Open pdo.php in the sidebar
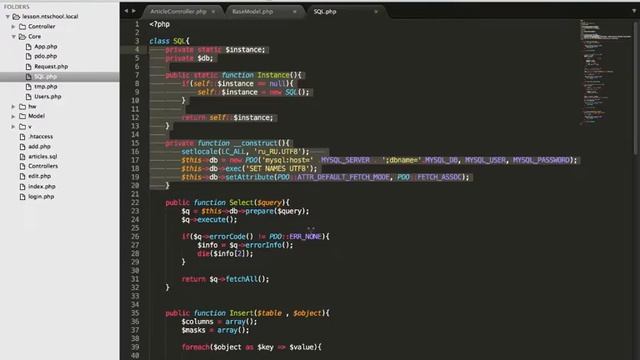 [45, 56]
